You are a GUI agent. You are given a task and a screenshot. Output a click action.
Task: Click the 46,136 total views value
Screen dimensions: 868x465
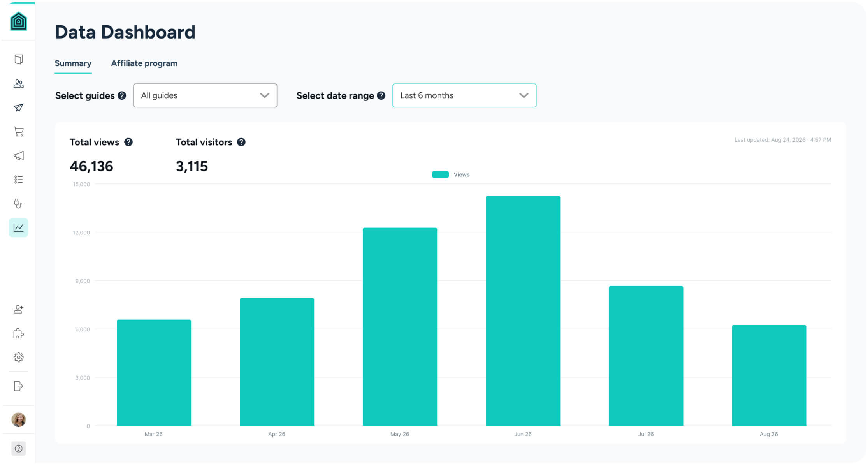(91, 166)
